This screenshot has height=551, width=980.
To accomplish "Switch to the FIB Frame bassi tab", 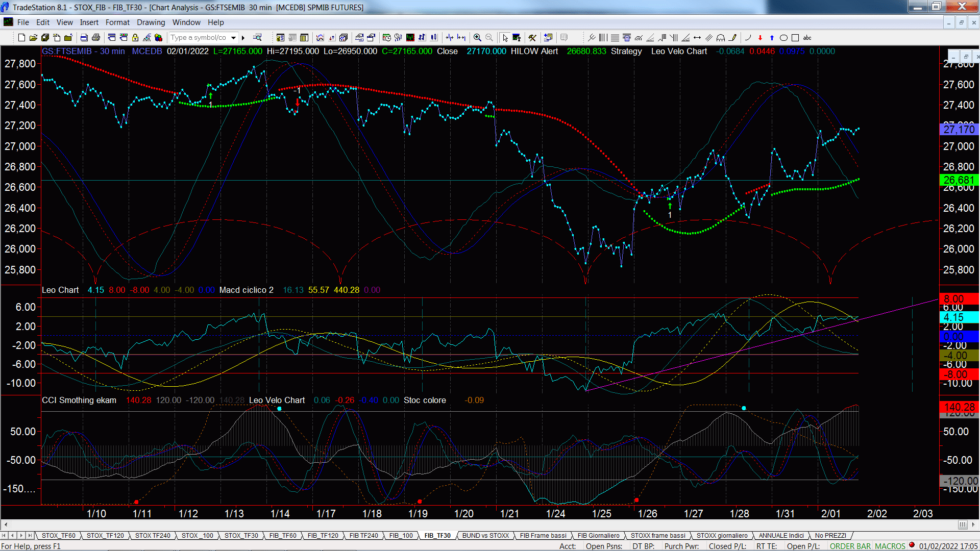I will (x=543, y=536).
